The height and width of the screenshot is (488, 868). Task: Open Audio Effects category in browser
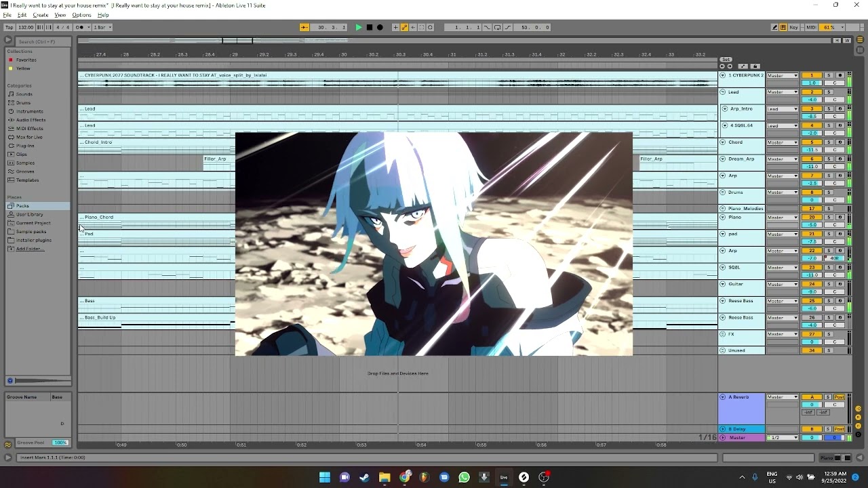[x=31, y=120]
